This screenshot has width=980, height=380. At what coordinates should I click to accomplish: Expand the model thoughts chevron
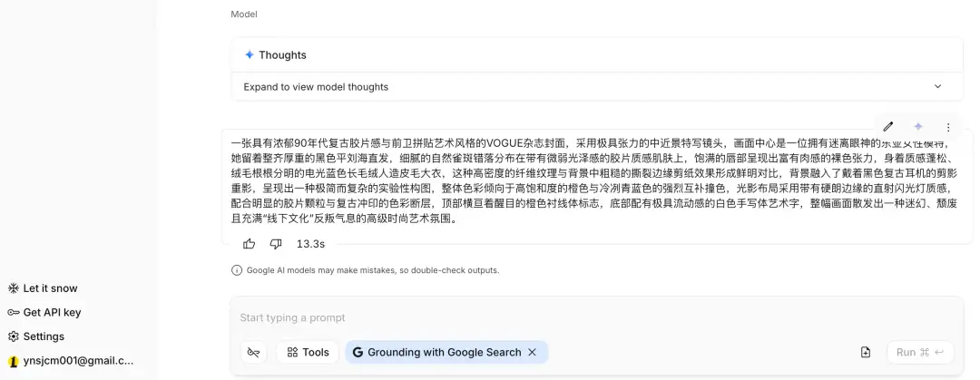938,87
